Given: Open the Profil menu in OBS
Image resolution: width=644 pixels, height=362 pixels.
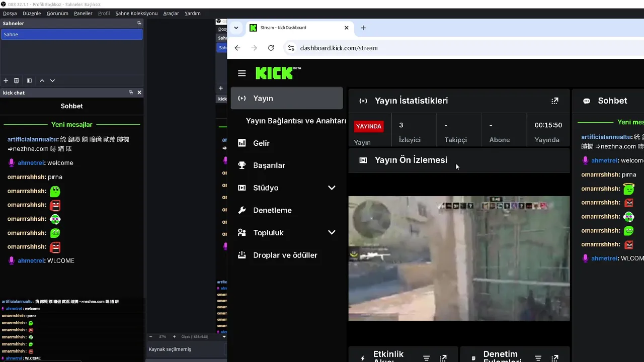Looking at the screenshot, I should point(104,14).
